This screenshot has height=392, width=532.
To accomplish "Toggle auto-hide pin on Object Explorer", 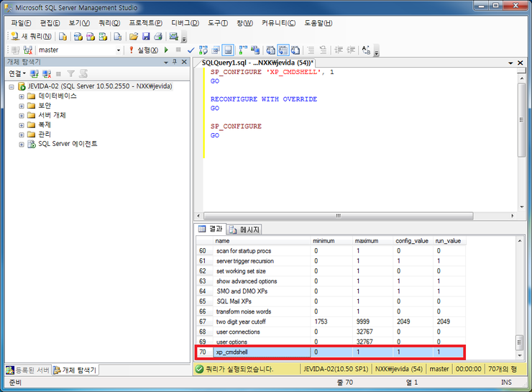I will pyautogui.click(x=175, y=62).
